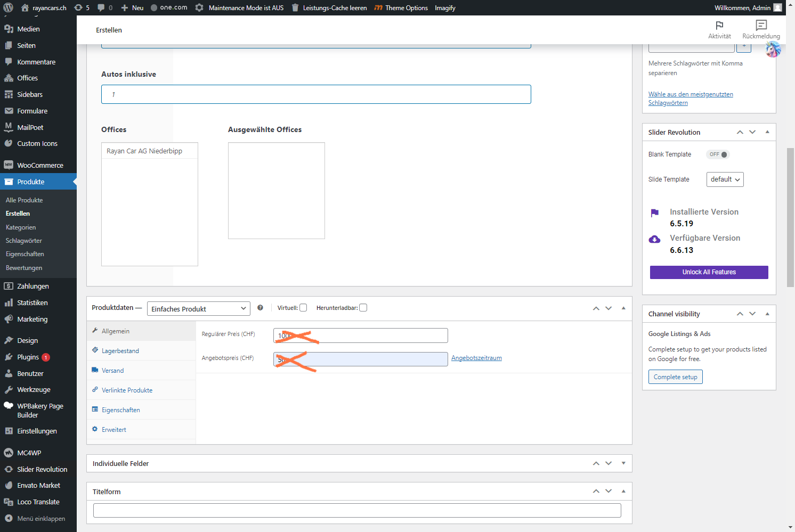
Task: Switch to the Lagerbestand tab
Action: point(141,351)
